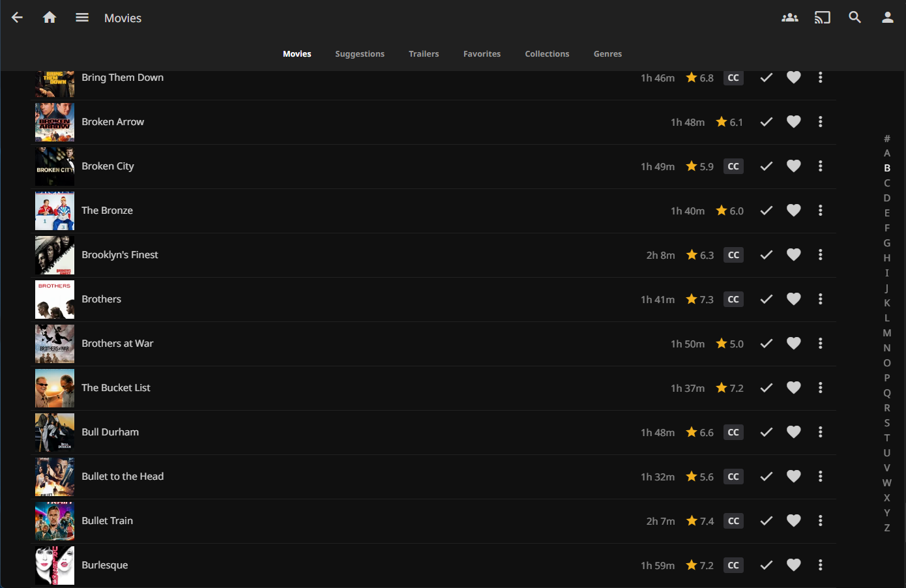906x588 pixels.
Task: Open the SyncPlay group icon
Action: 790,18
